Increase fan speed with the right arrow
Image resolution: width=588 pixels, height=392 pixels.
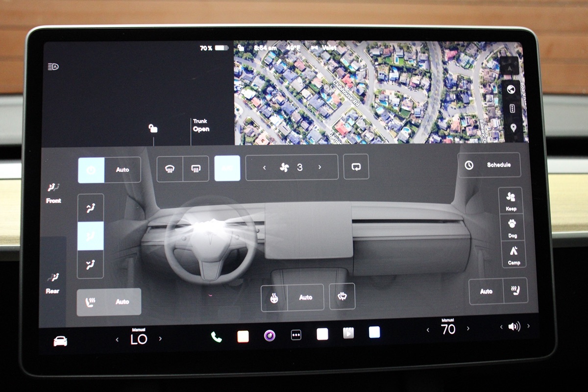click(x=320, y=167)
